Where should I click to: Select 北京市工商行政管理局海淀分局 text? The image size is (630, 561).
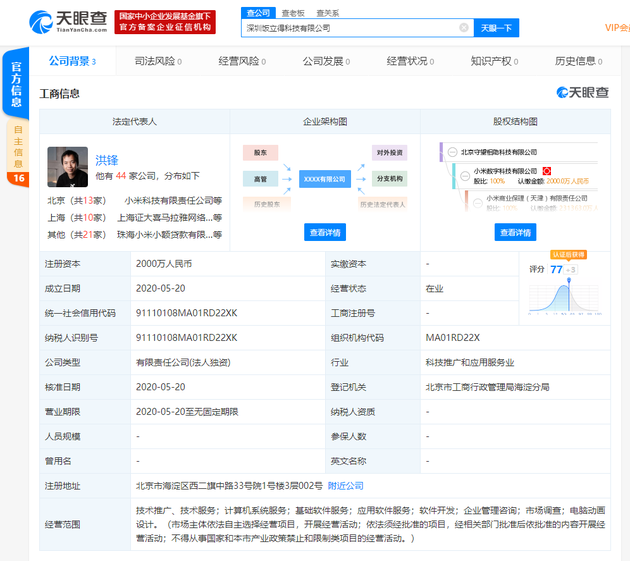coord(487,387)
